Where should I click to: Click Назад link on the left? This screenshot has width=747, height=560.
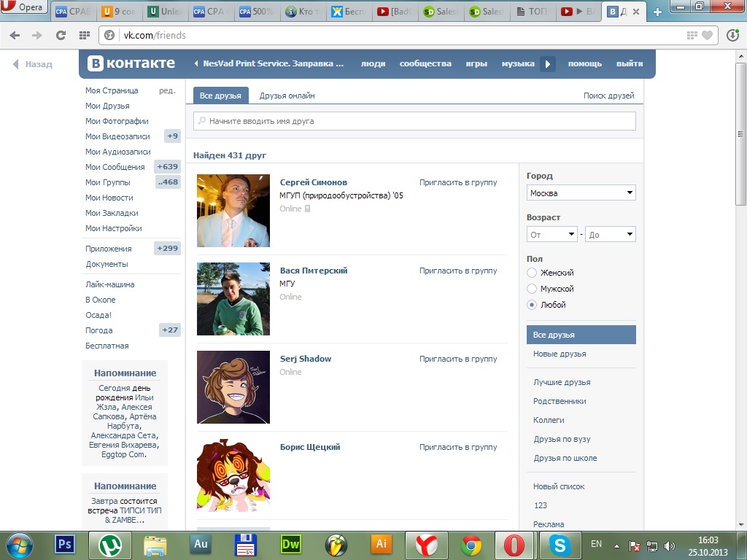point(32,64)
